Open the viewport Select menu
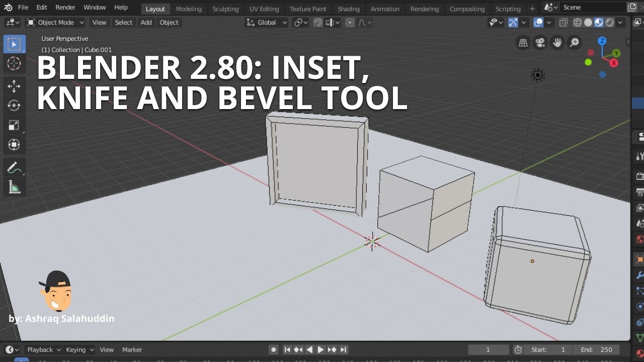This screenshot has width=644, height=362. tap(124, 23)
